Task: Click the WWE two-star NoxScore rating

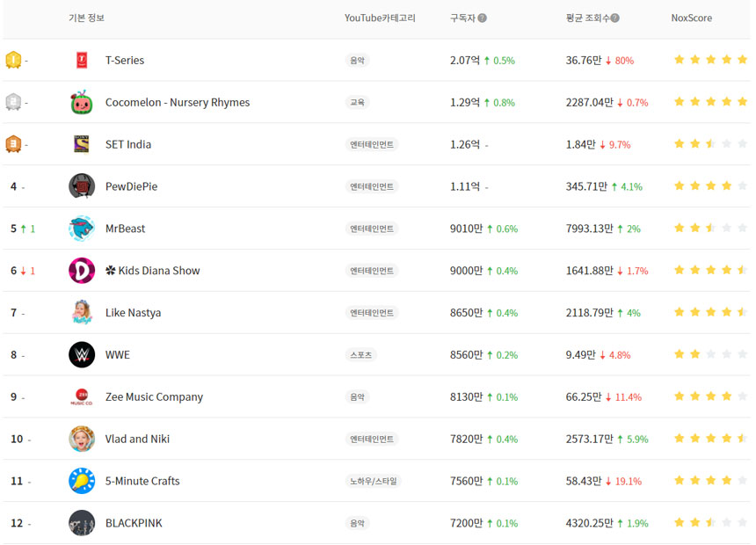Action: (710, 354)
